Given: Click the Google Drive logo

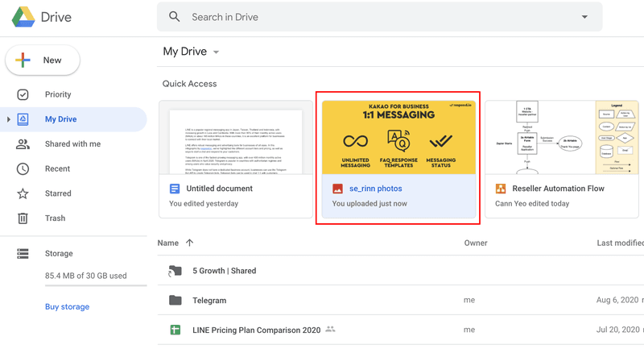Looking at the screenshot, I should [23, 17].
